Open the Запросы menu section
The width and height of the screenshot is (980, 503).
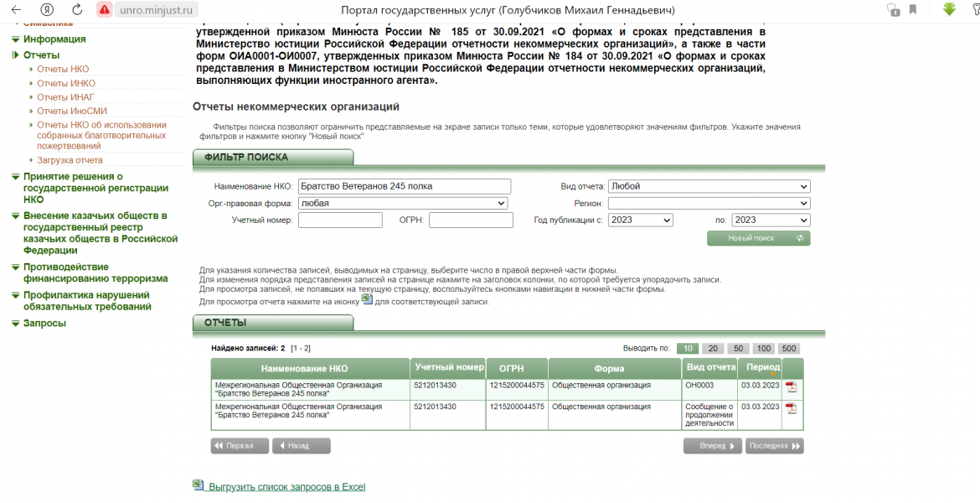point(44,324)
